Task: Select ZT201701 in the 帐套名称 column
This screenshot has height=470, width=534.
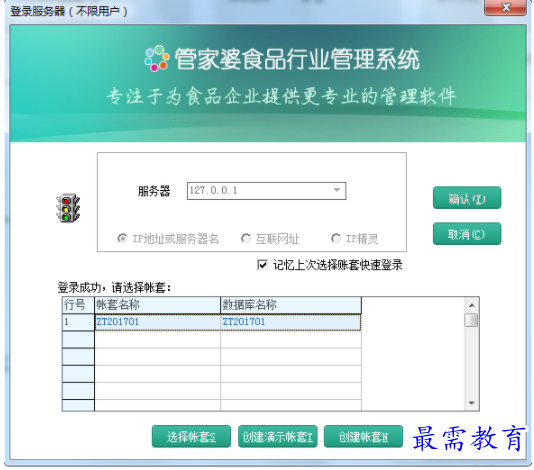Action: 157,322
